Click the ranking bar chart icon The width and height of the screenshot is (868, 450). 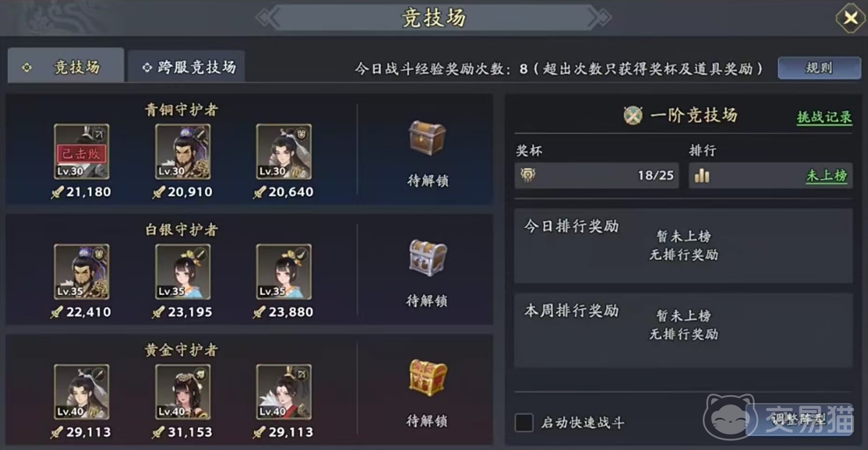tap(702, 175)
